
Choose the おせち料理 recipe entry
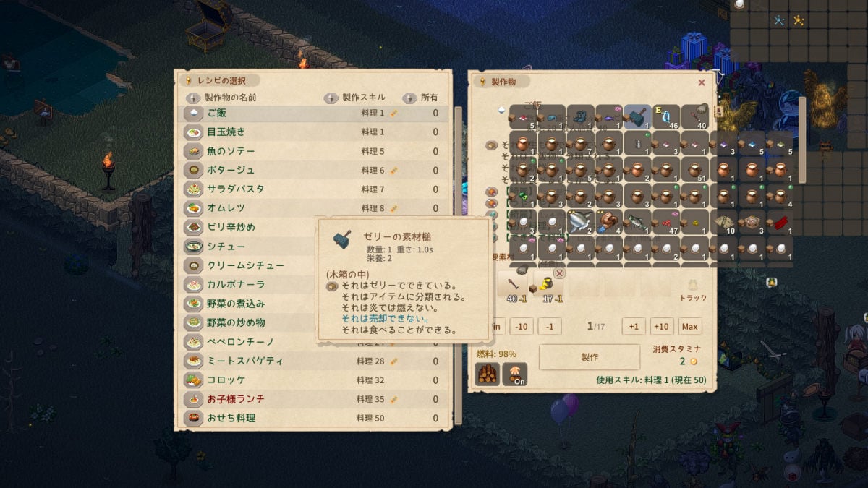click(x=313, y=418)
